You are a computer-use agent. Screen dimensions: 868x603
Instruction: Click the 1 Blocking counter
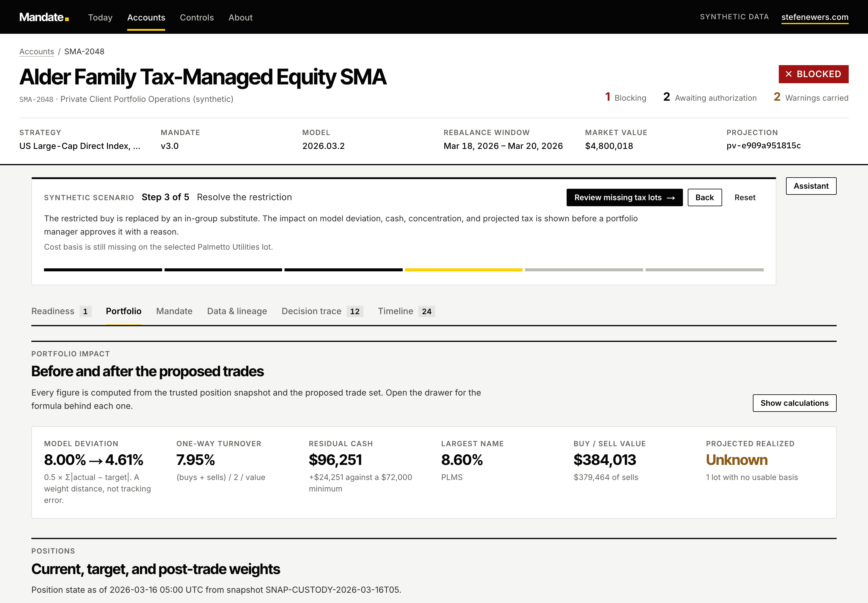[x=625, y=97]
